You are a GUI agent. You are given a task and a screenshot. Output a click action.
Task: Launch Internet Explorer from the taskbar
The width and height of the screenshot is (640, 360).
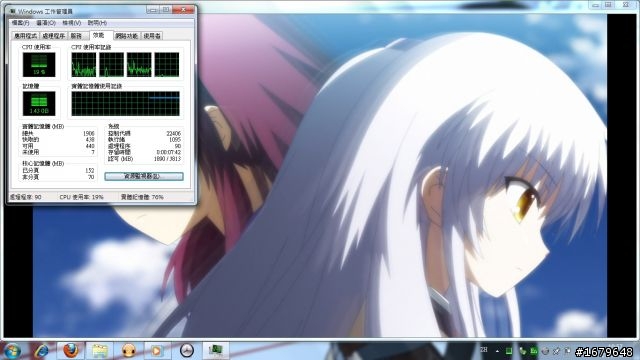42,351
